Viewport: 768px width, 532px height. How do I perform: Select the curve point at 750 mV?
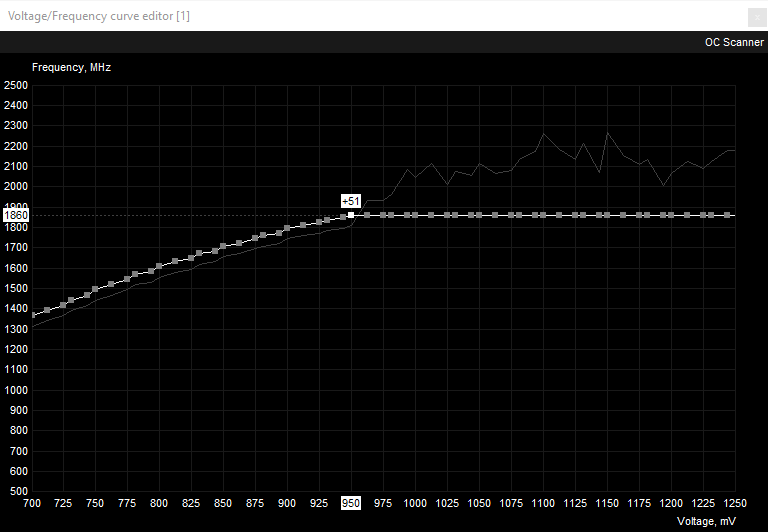(x=96, y=289)
